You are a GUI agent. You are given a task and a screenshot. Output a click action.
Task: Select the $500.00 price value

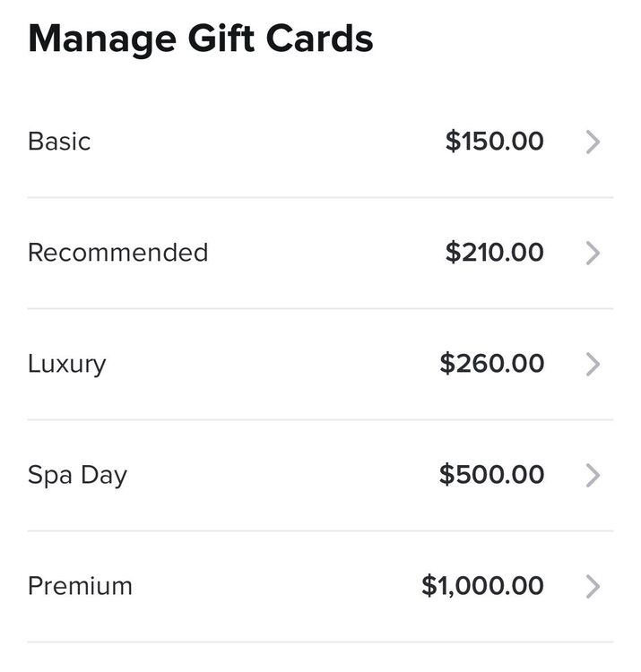point(491,475)
